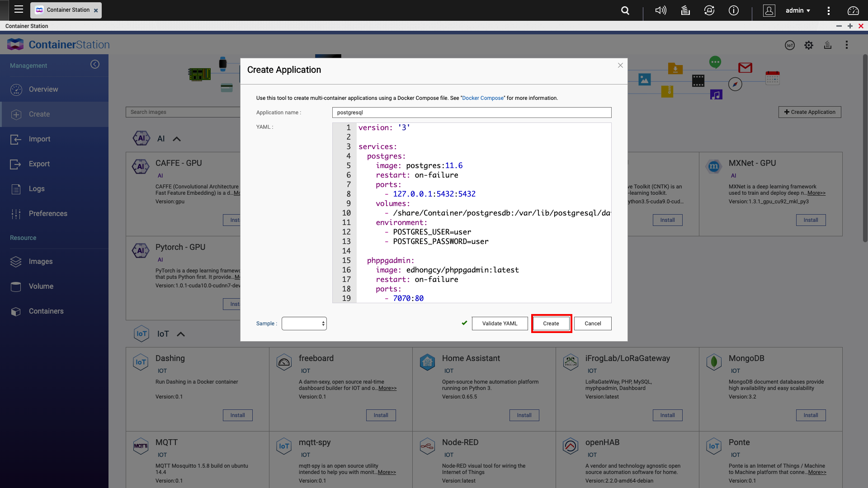The width and height of the screenshot is (868, 488).
Task: Click the Validate YAML button
Action: tap(500, 324)
